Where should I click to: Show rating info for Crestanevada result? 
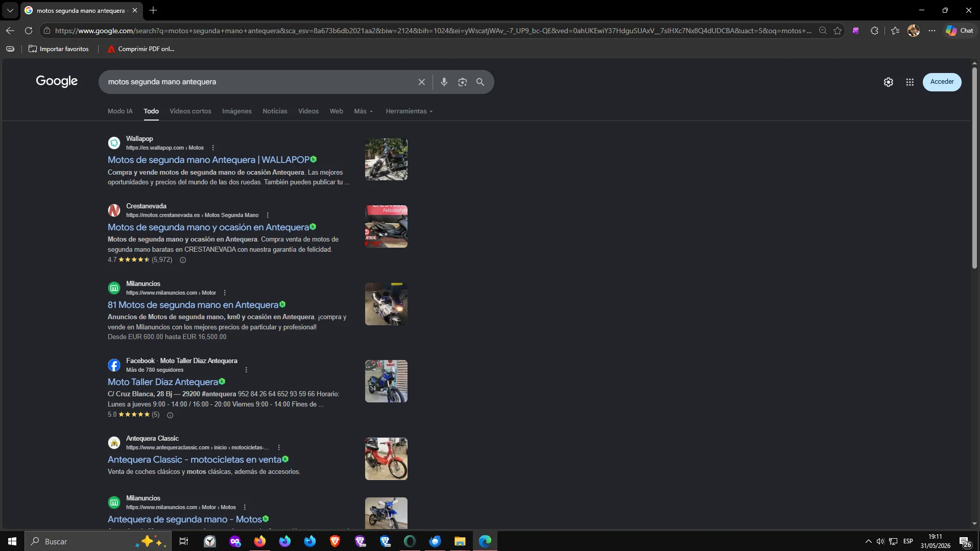click(x=183, y=260)
